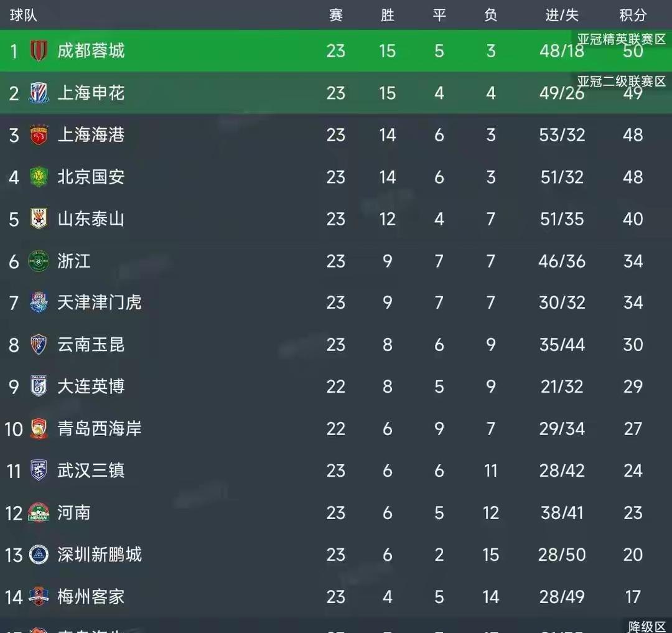Image resolution: width=672 pixels, height=633 pixels.
Task: Click the 成都蓉城 club crest icon
Action: click(39, 50)
